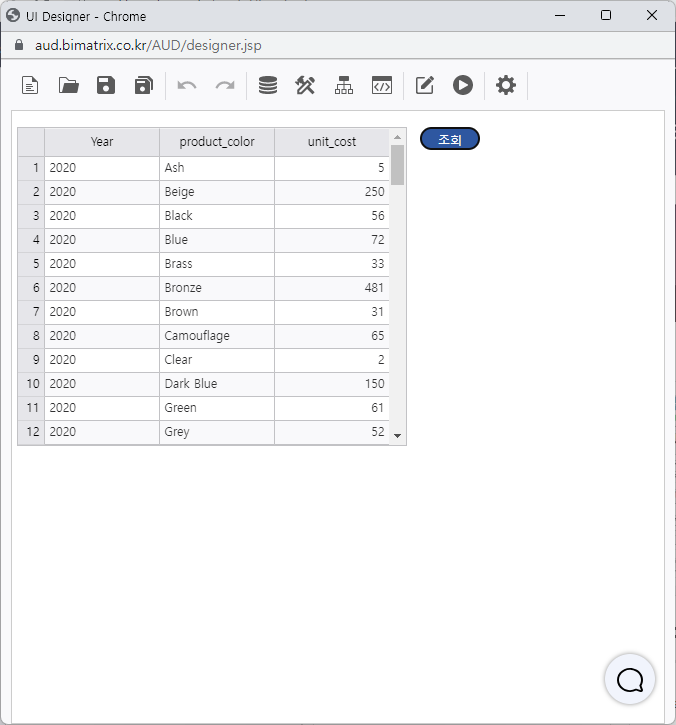676x725 pixels.
Task: Open the script code editor icon
Action: click(381, 85)
